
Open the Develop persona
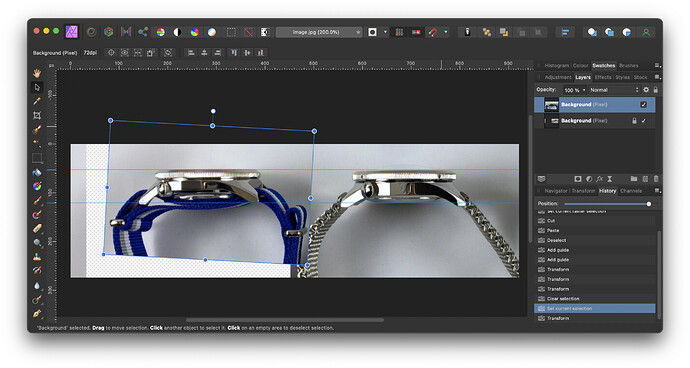(108, 32)
